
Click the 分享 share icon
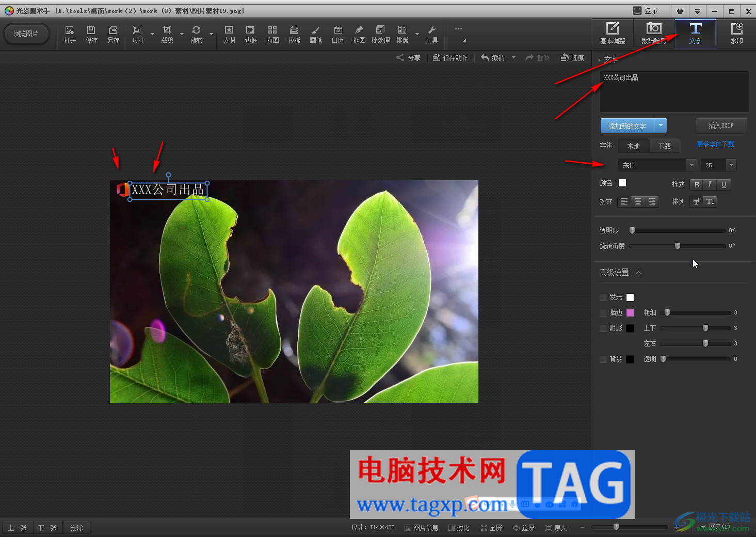coord(408,58)
